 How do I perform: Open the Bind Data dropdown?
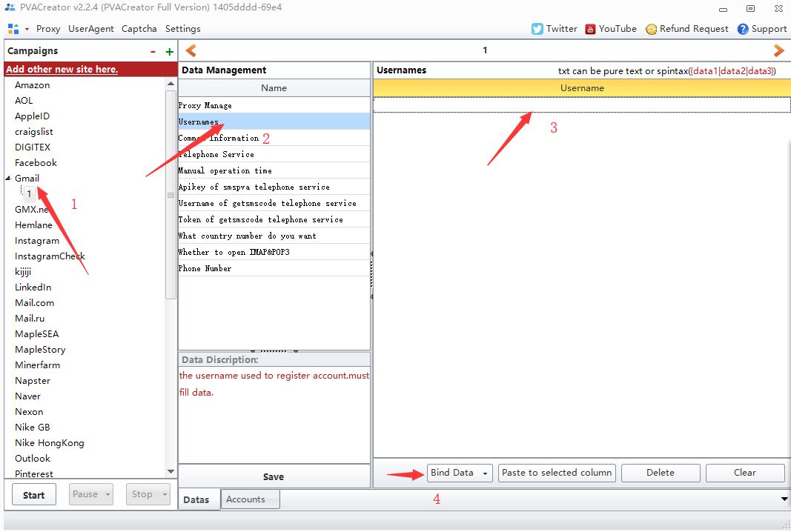[x=485, y=473]
